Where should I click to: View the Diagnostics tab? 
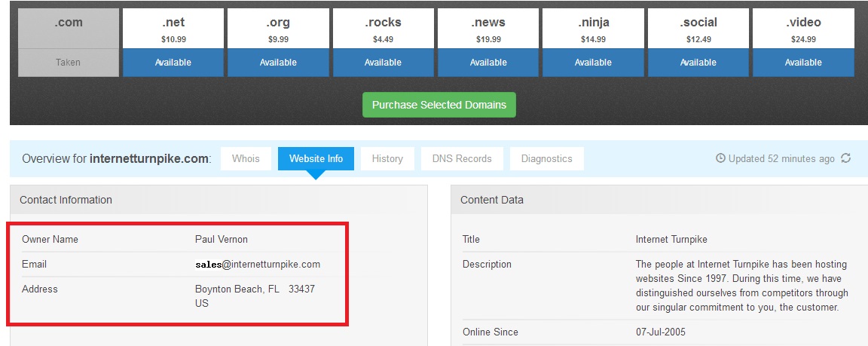[x=547, y=158]
